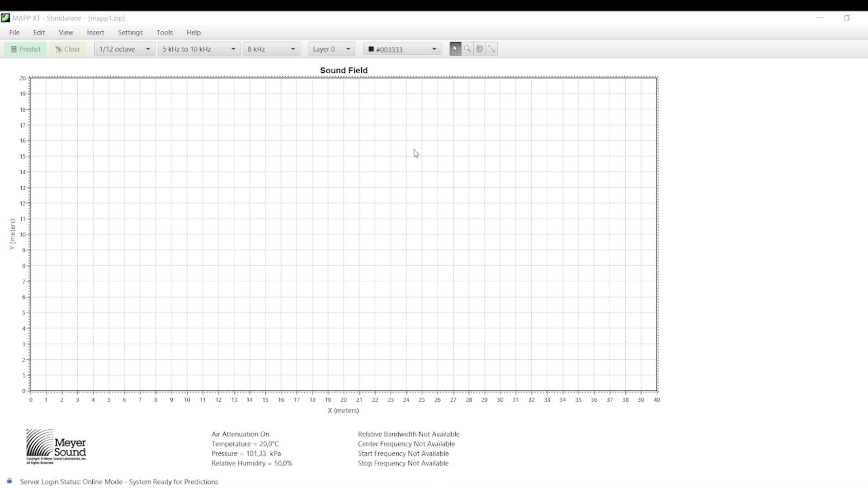Select the line drawing tool

pos(492,49)
